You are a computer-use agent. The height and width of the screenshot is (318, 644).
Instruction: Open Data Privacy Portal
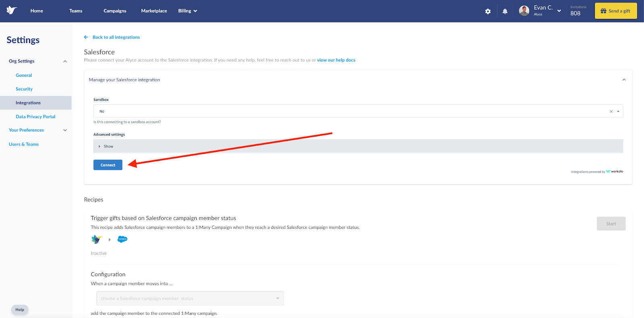tap(35, 117)
